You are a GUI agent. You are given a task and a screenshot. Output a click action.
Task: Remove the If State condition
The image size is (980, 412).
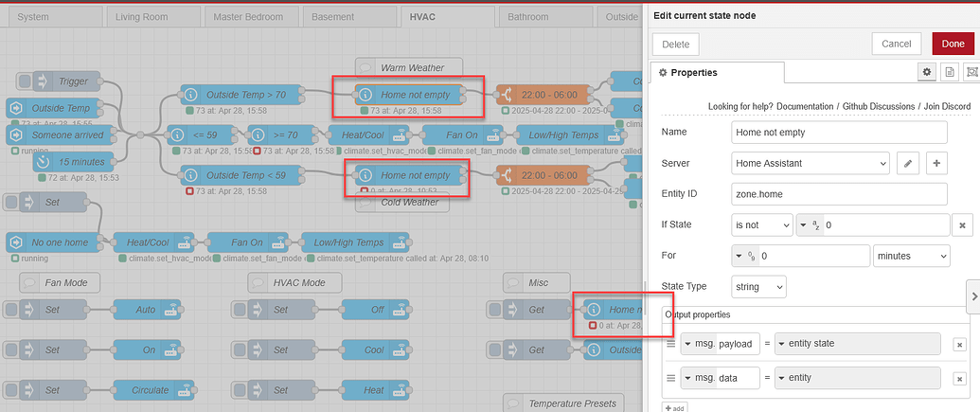(963, 225)
